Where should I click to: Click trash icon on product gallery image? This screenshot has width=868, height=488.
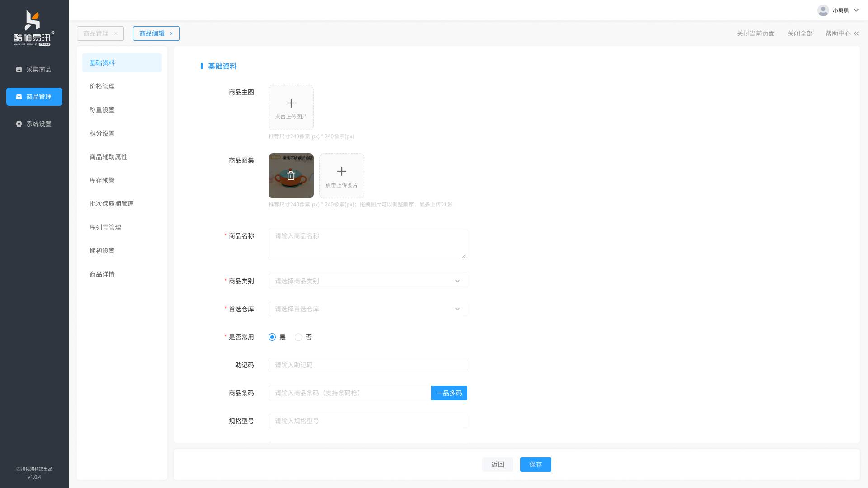point(291,176)
